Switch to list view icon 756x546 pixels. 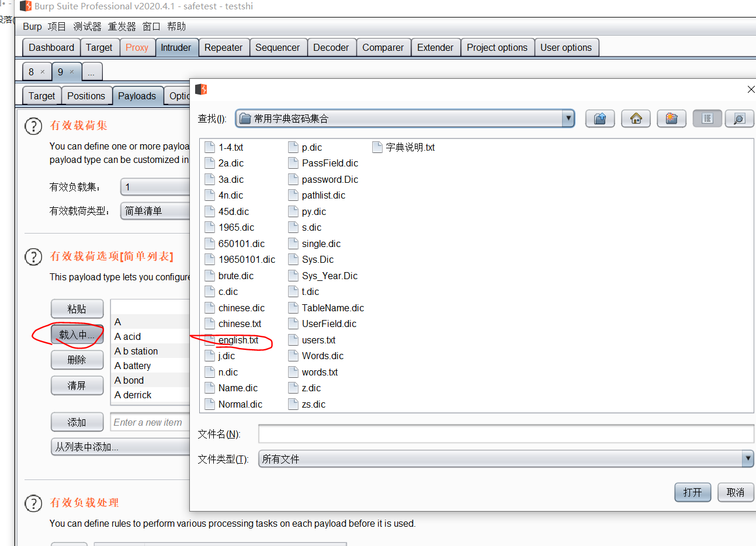[708, 119]
